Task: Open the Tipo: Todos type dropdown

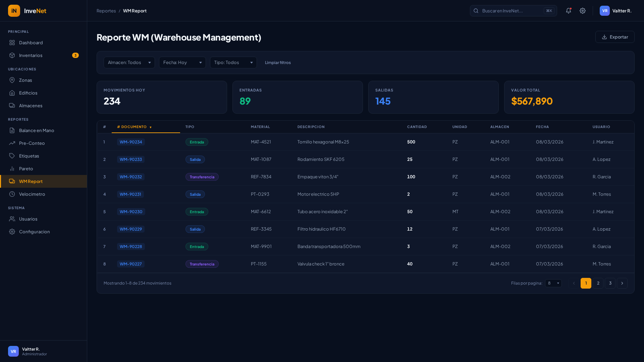Action: (233, 63)
